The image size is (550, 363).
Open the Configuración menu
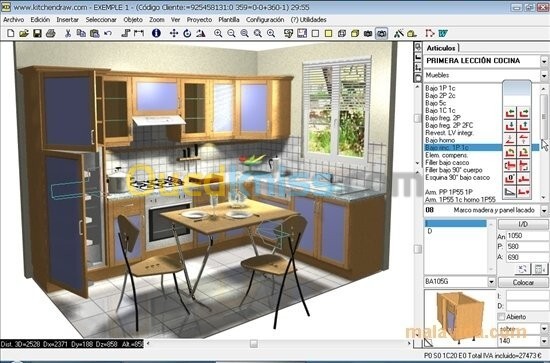click(x=265, y=20)
